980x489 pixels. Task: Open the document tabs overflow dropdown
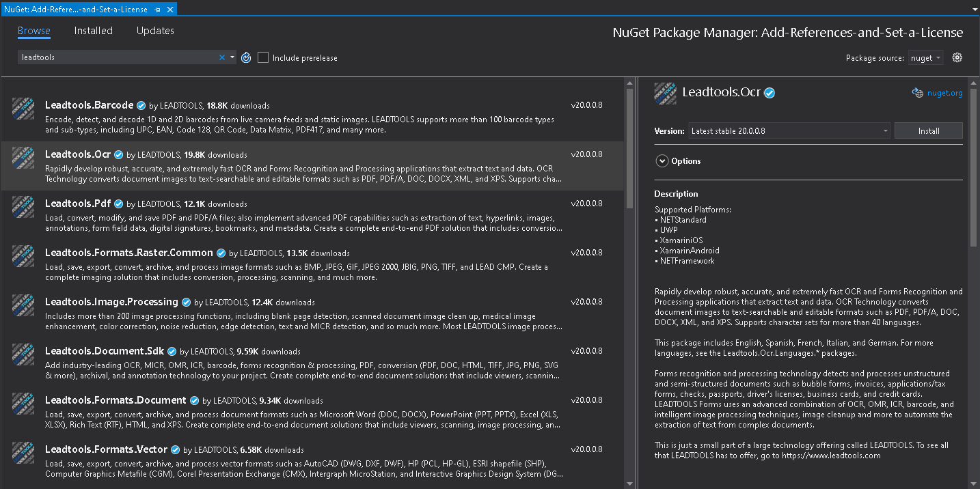tap(974, 10)
